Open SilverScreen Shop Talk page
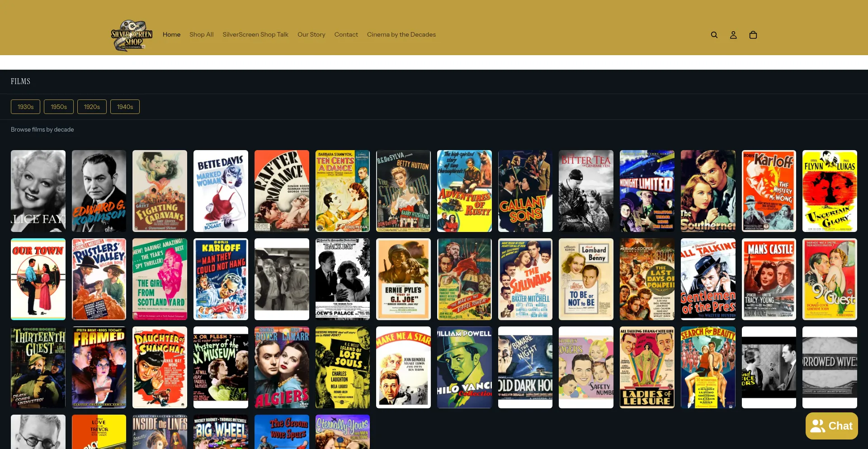The height and width of the screenshot is (449, 868). coord(255,34)
